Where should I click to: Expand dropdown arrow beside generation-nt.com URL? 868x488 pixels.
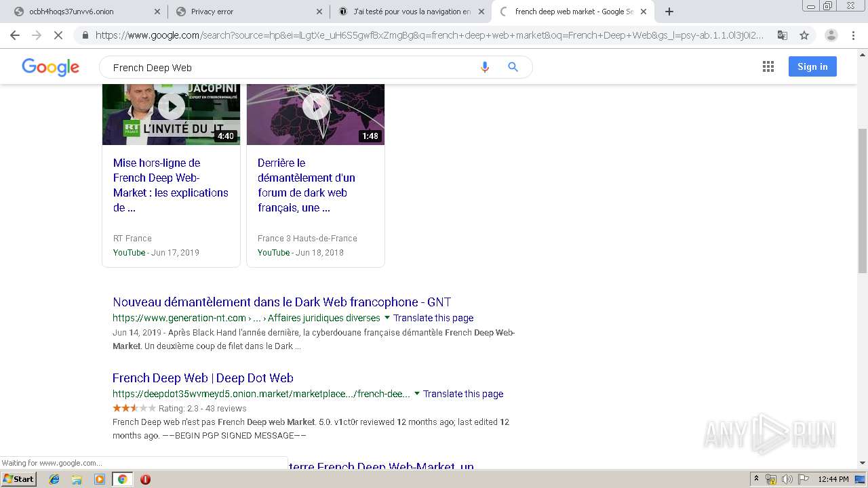click(x=387, y=317)
